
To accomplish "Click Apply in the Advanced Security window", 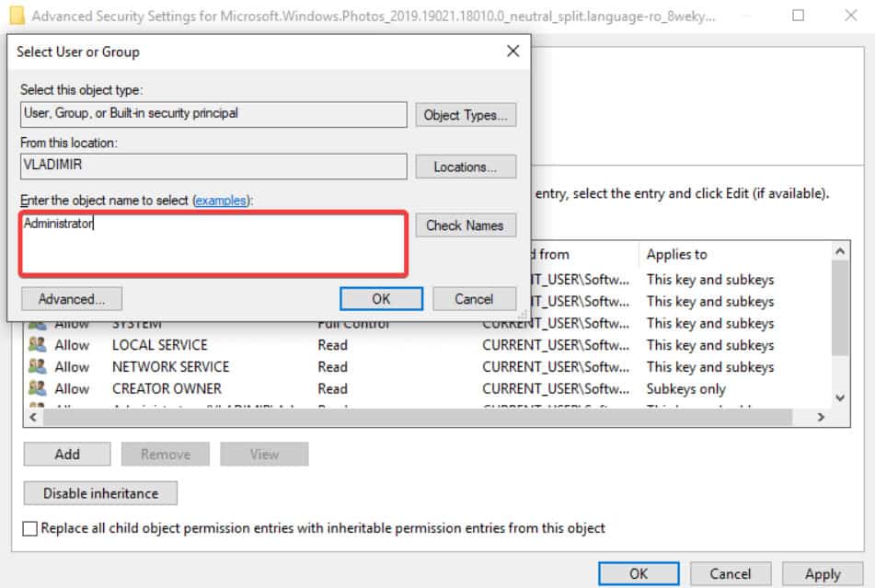I will pyautogui.click(x=822, y=573).
